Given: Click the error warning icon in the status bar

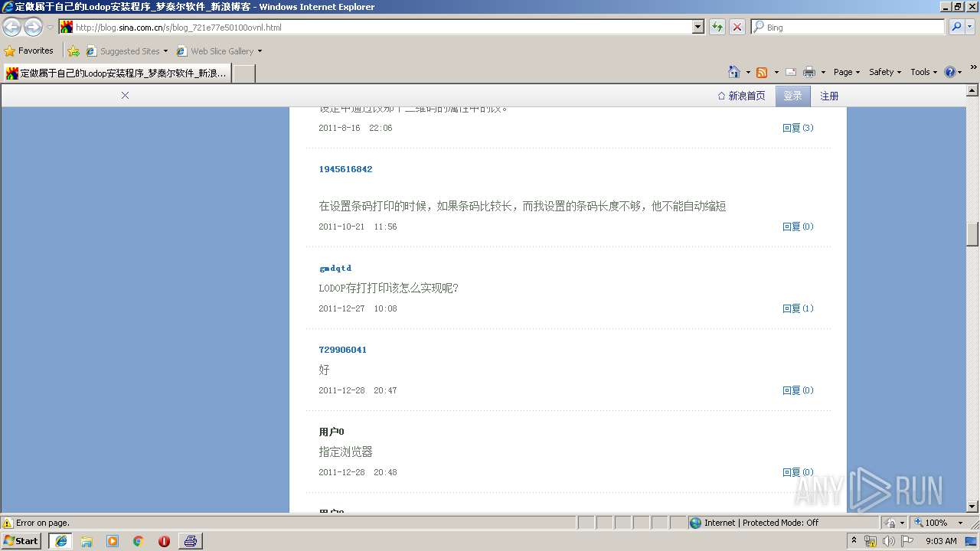Looking at the screenshot, I should tap(8, 523).
